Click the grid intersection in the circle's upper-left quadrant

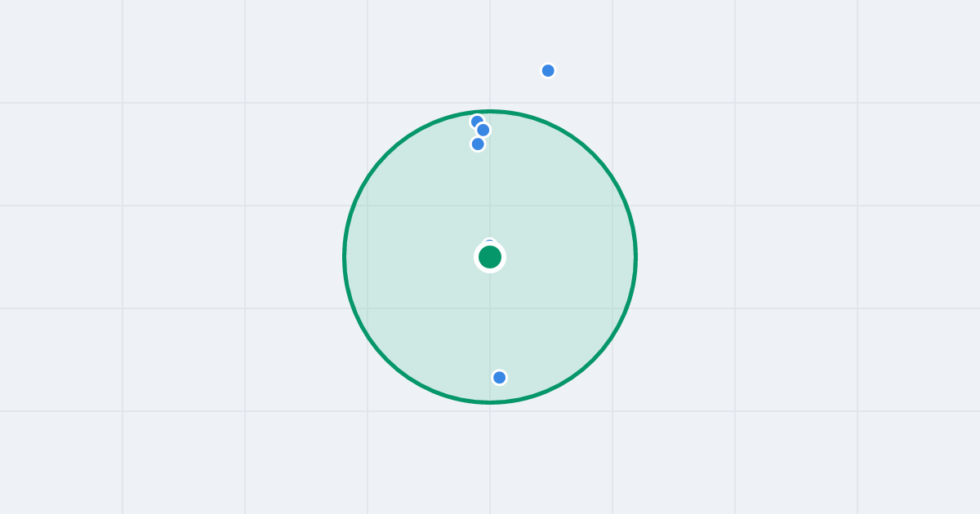367,206
